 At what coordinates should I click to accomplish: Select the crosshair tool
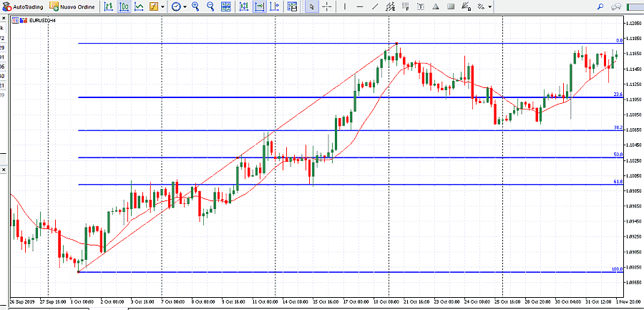(x=326, y=6)
